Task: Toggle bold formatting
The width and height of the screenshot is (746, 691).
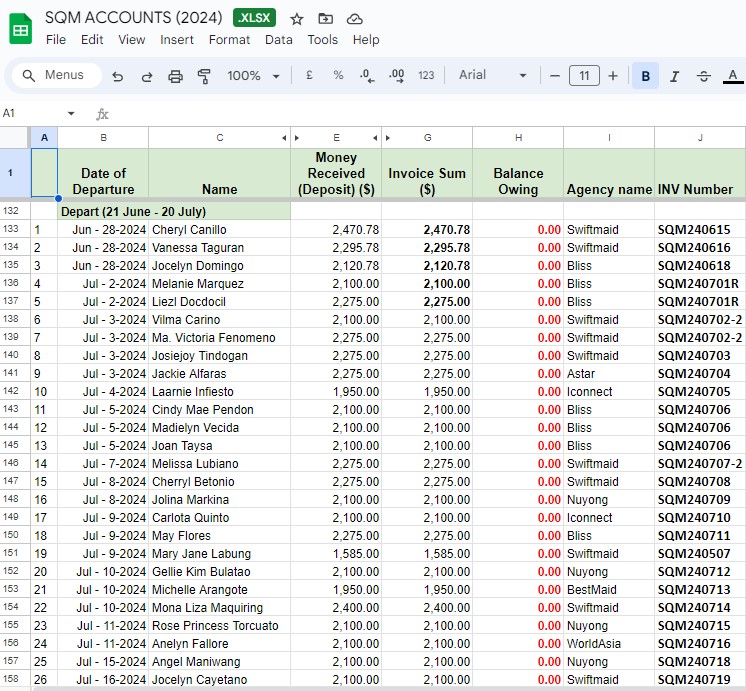Action: pyautogui.click(x=646, y=76)
